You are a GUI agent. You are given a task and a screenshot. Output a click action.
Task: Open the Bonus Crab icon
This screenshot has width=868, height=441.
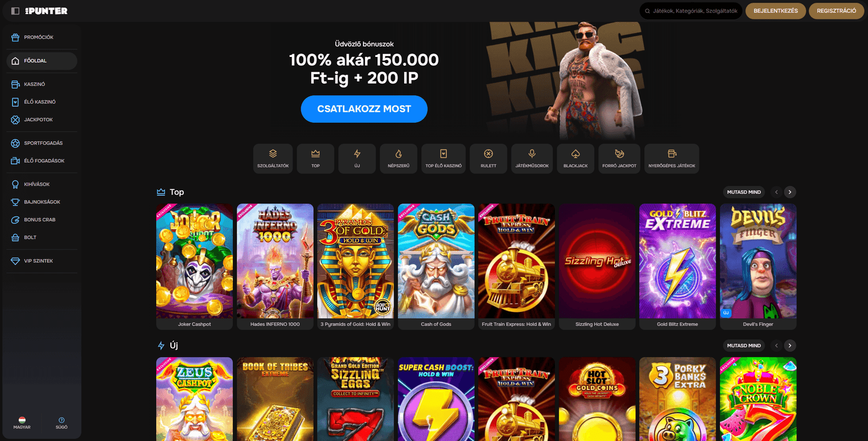point(15,220)
